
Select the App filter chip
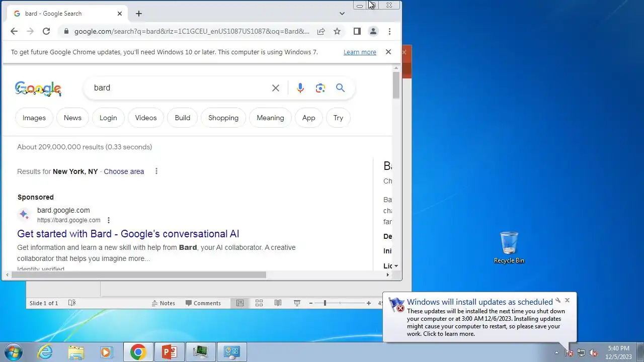click(309, 118)
